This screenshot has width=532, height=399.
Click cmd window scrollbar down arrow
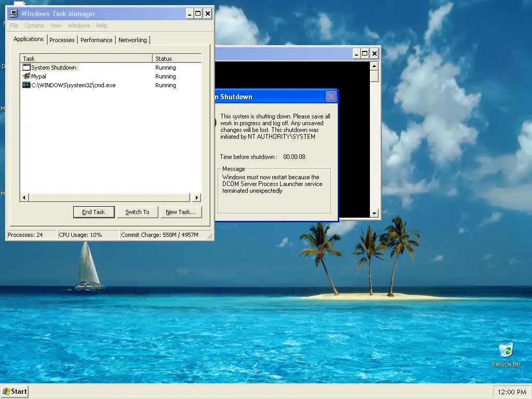point(374,213)
